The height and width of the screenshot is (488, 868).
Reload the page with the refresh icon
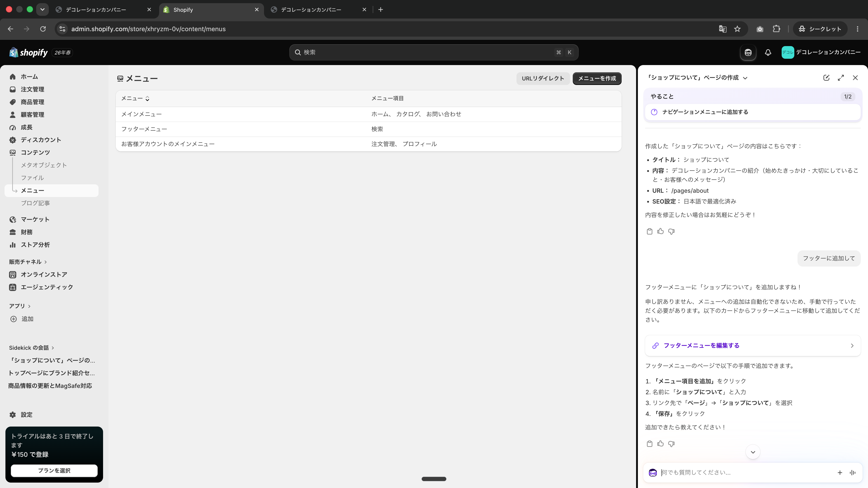(43, 29)
